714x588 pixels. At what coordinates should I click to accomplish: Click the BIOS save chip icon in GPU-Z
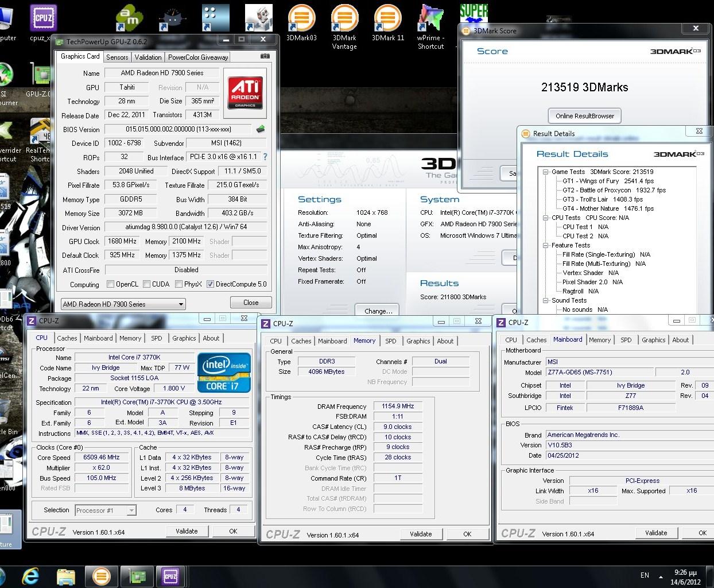point(261,129)
